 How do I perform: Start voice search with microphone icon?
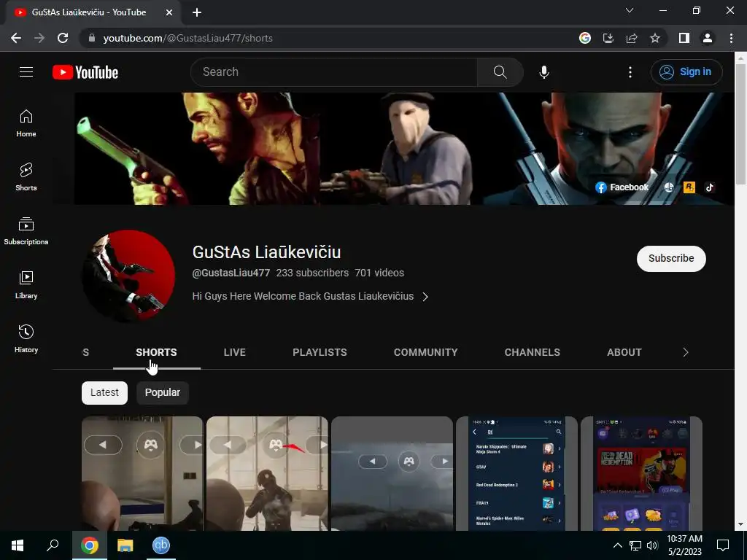(544, 72)
